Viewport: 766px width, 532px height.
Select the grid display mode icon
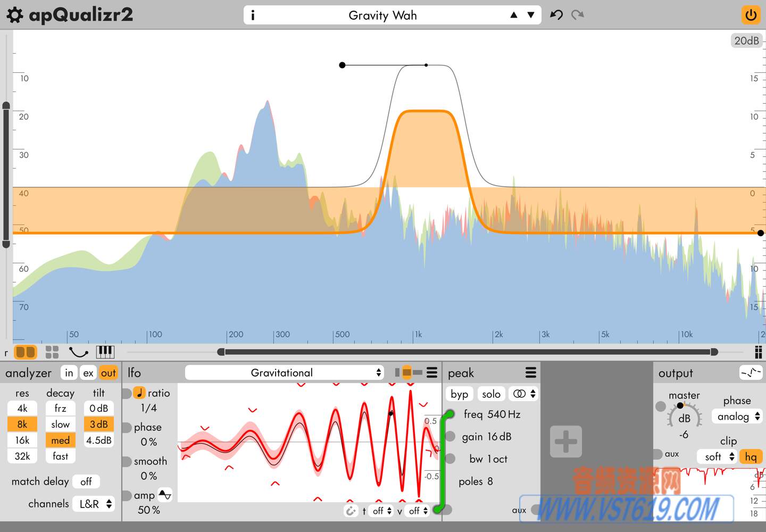(x=52, y=352)
